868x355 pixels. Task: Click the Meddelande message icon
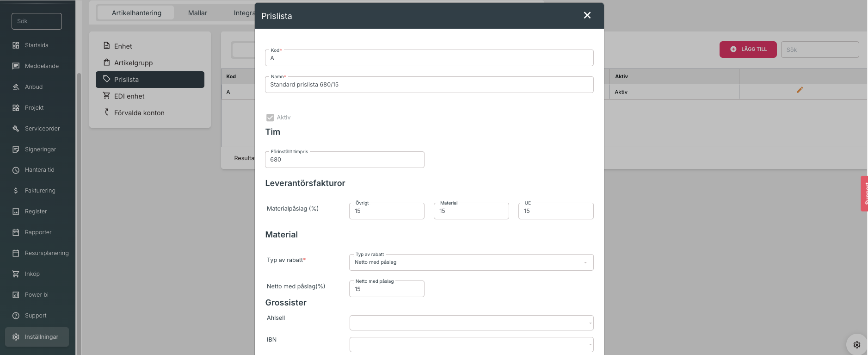[16, 66]
